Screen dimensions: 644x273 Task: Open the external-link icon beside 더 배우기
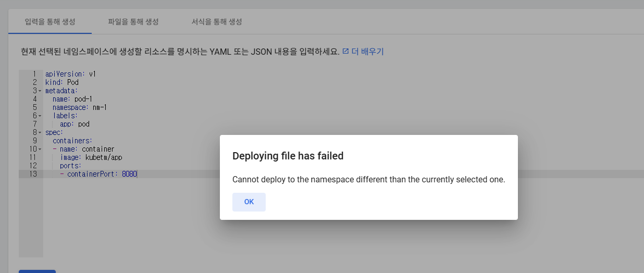point(345,52)
